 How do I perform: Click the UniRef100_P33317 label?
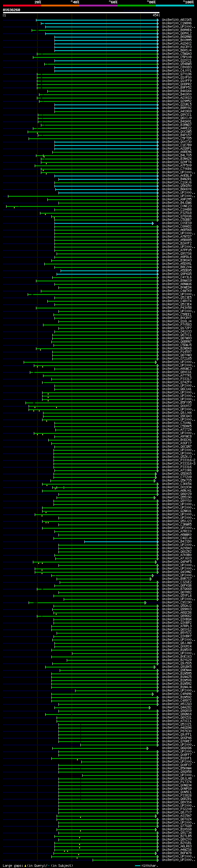[177, 379]
